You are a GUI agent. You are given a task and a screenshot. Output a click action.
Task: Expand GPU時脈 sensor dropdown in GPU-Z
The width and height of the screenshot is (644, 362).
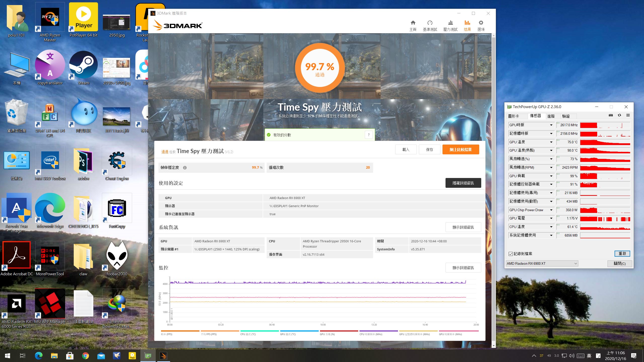(551, 125)
